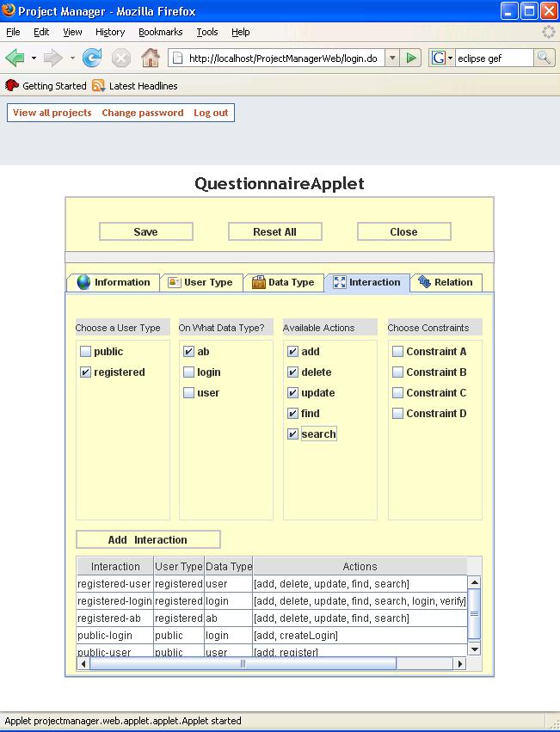Click the Firefox logo in the title bar

[9, 10]
